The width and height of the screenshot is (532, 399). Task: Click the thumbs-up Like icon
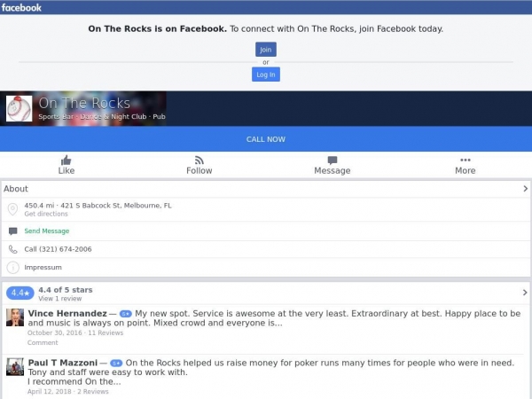pos(66,160)
